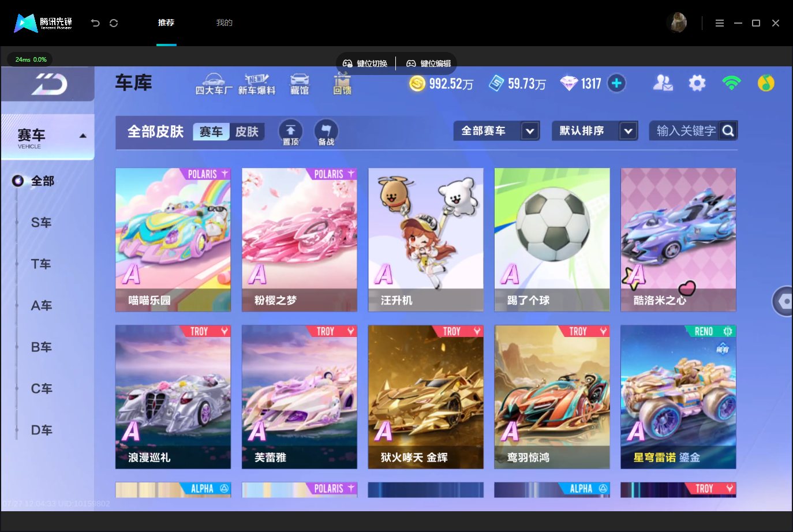The width and height of the screenshot is (793, 532).
Task: Click the search magnifier icon
Action: click(728, 131)
